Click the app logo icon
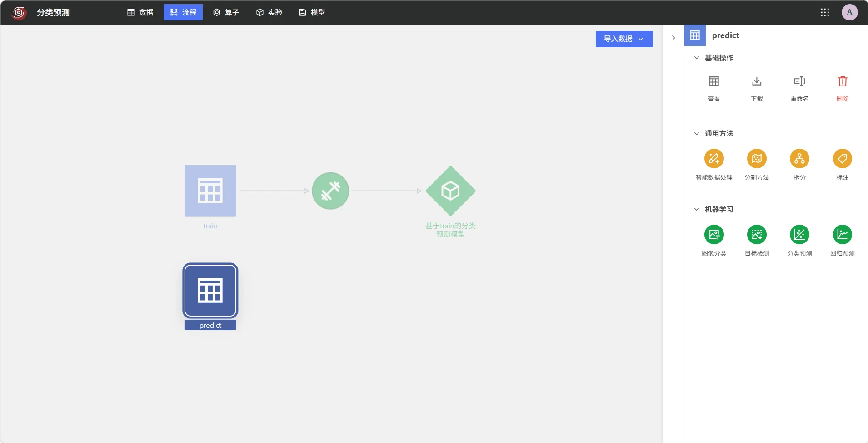This screenshot has width=868, height=443. pos(19,12)
